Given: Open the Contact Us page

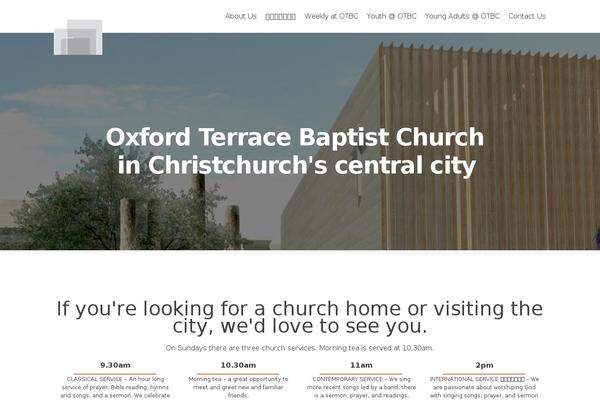Looking at the screenshot, I should [x=527, y=16].
